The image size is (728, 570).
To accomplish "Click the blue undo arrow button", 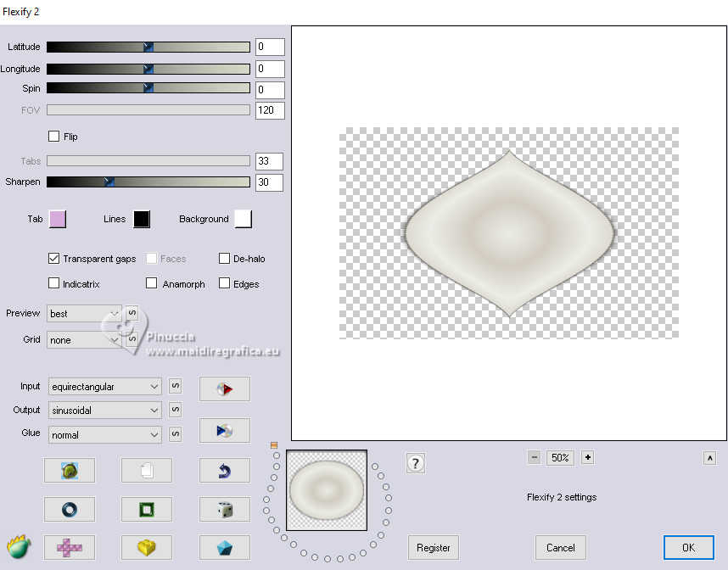I will point(225,470).
